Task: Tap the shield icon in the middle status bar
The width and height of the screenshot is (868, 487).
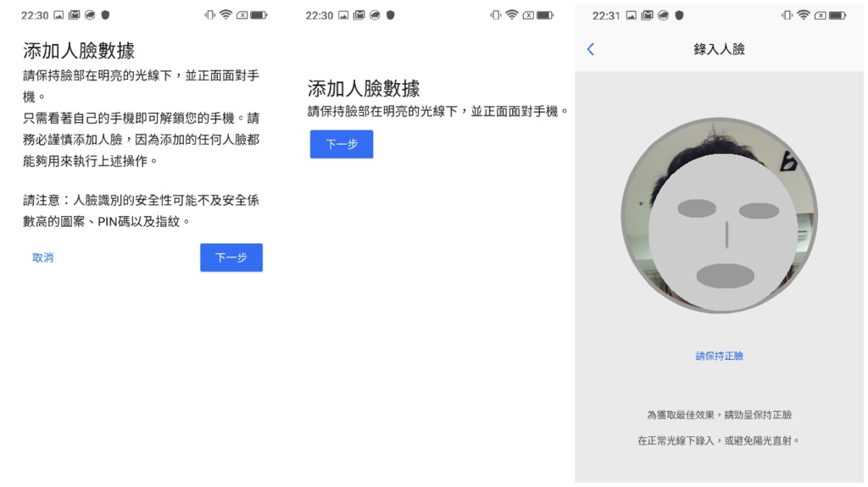Action: [390, 15]
